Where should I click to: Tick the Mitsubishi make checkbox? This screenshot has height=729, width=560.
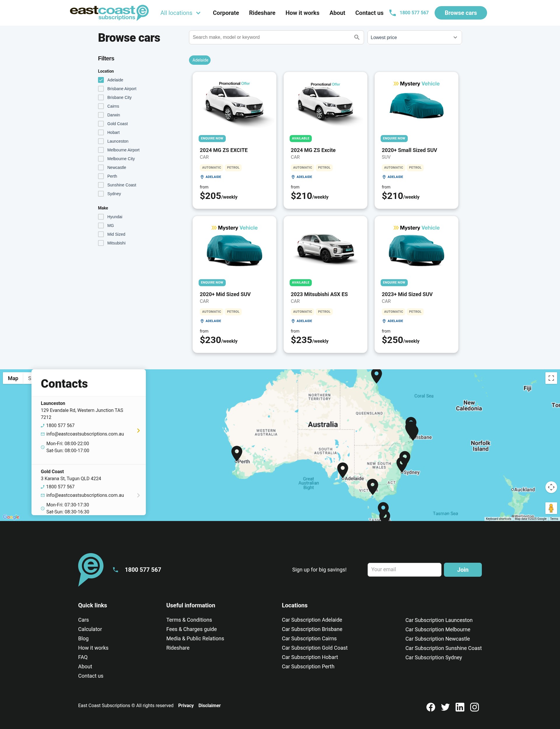point(101,243)
